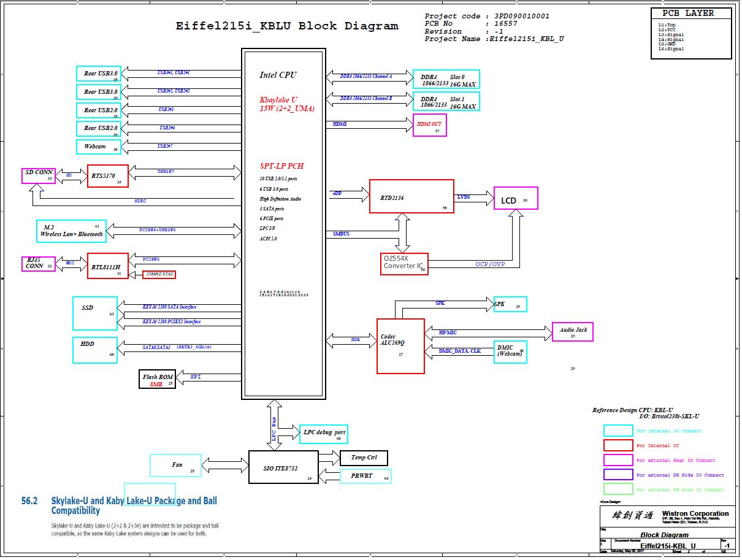The height and width of the screenshot is (560, 742).
Task: Select the SMBUS signal label
Action: [341, 234]
